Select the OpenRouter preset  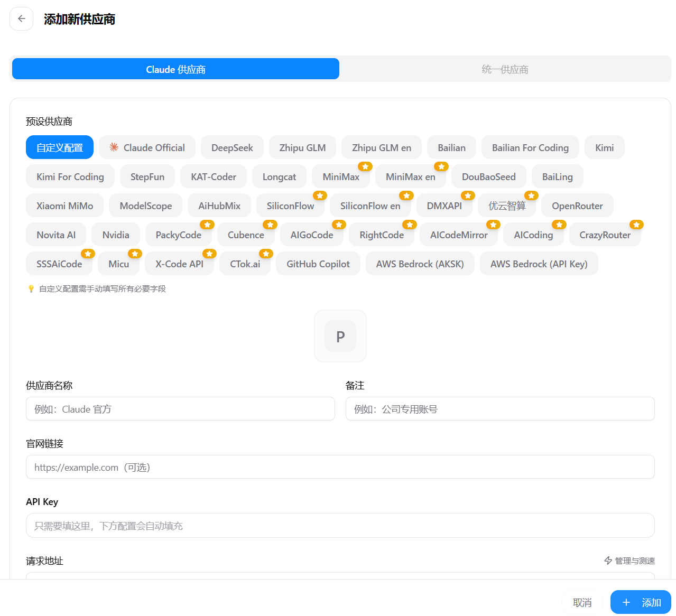tap(577, 206)
